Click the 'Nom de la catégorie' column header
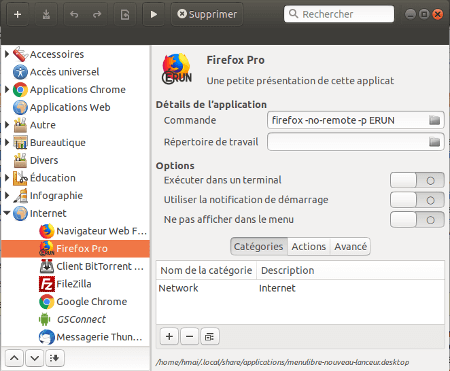 tap(206, 270)
